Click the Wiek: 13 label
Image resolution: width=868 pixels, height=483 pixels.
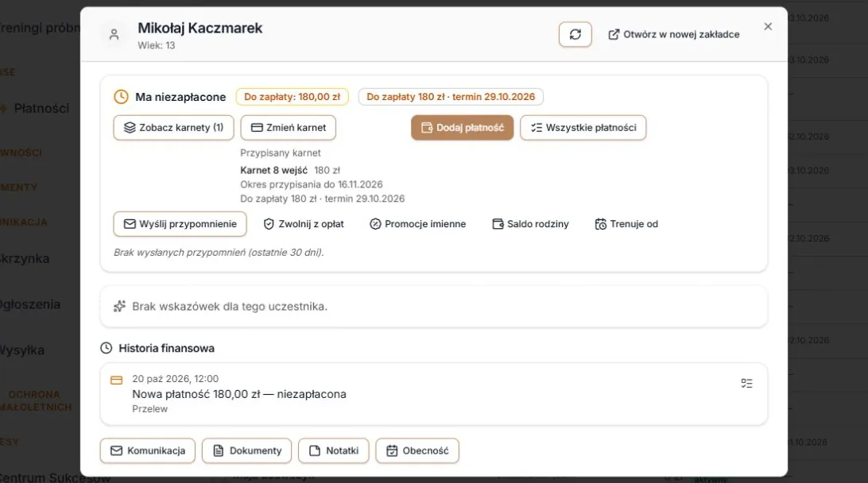coord(156,45)
